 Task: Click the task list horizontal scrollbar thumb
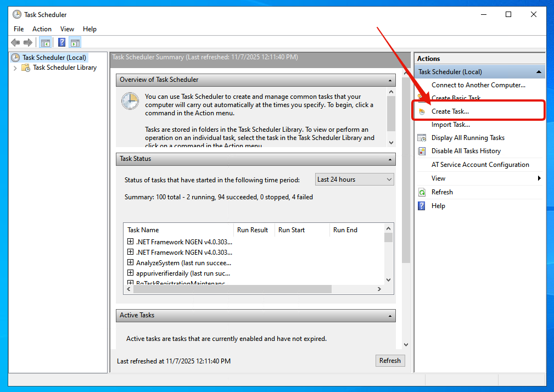click(x=232, y=289)
